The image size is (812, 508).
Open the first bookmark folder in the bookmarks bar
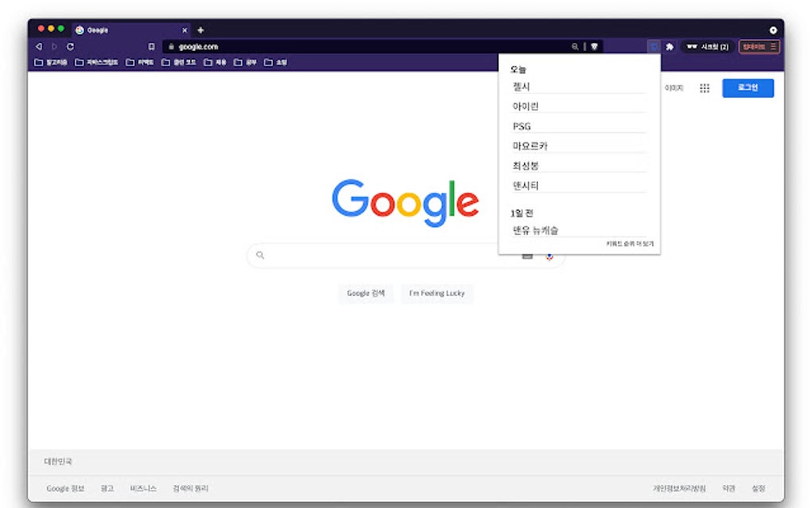[x=51, y=62]
